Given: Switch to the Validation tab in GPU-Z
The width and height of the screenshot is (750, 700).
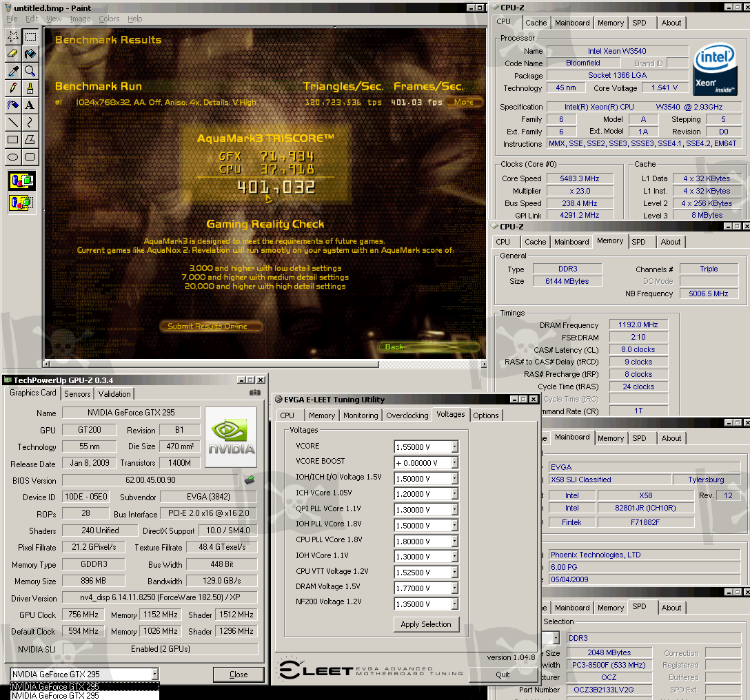Looking at the screenshot, I should click(114, 393).
